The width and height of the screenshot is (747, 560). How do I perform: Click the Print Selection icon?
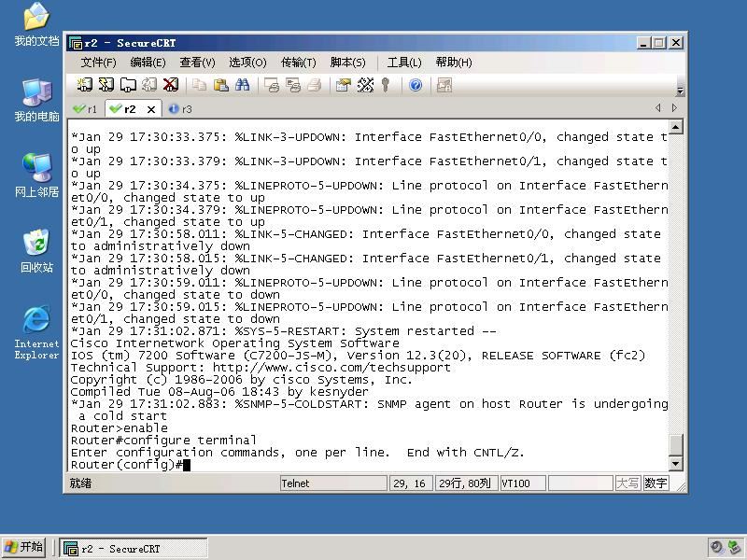(x=293, y=85)
